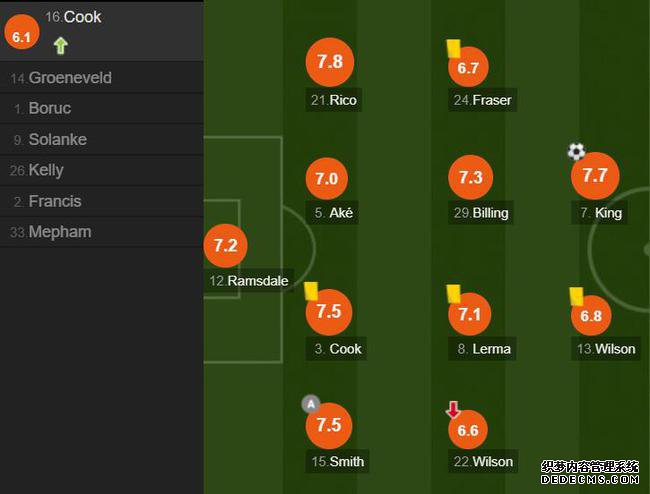The width and height of the screenshot is (650, 494).
Task: Open substitute Boruc in the bench list
Action: [x=102, y=109]
